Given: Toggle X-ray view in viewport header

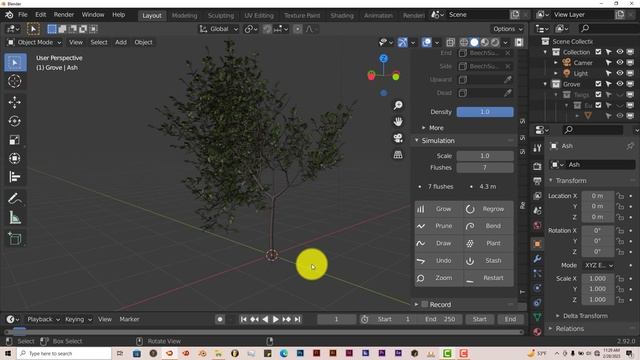Looking at the screenshot, I should coord(450,42).
